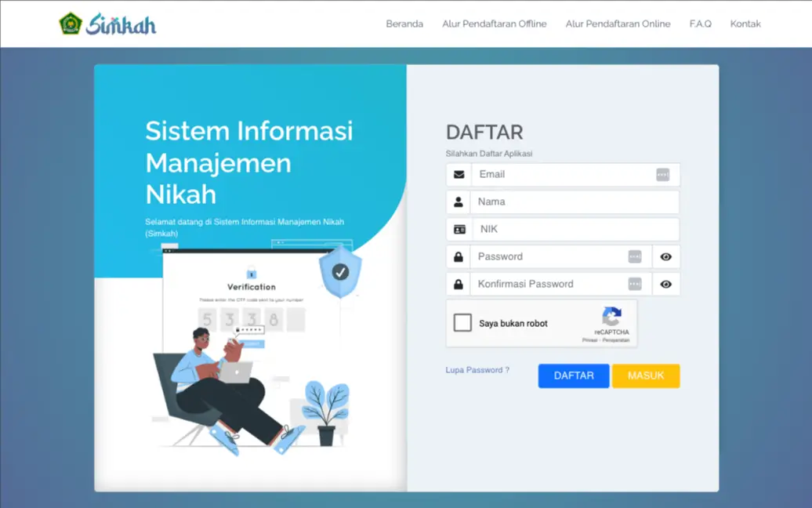Viewport: 812px width, 508px height.
Task: Focus the Konfirmasi Password input field
Action: click(561, 285)
